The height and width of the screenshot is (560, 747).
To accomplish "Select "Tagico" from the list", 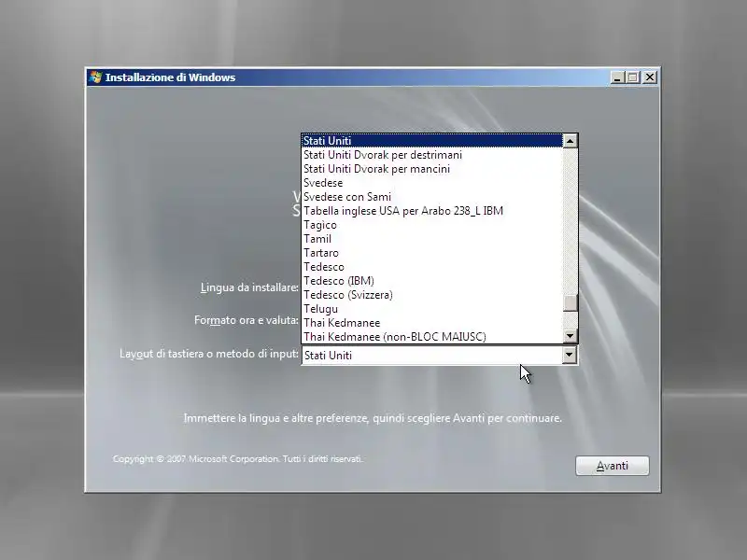I will click(432, 225).
